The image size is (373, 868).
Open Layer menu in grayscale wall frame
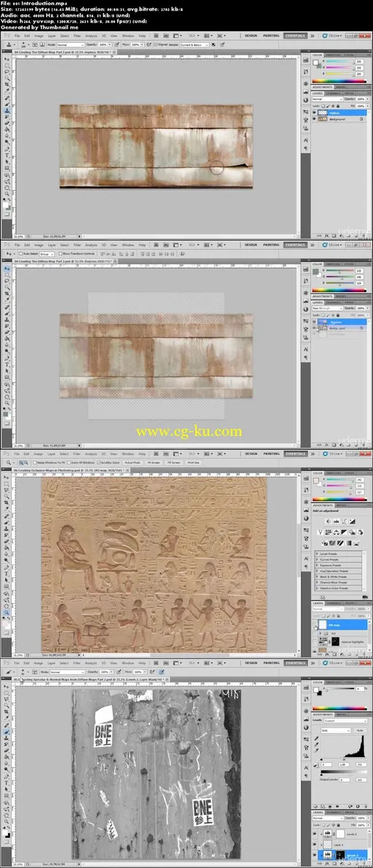click(x=52, y=663)
